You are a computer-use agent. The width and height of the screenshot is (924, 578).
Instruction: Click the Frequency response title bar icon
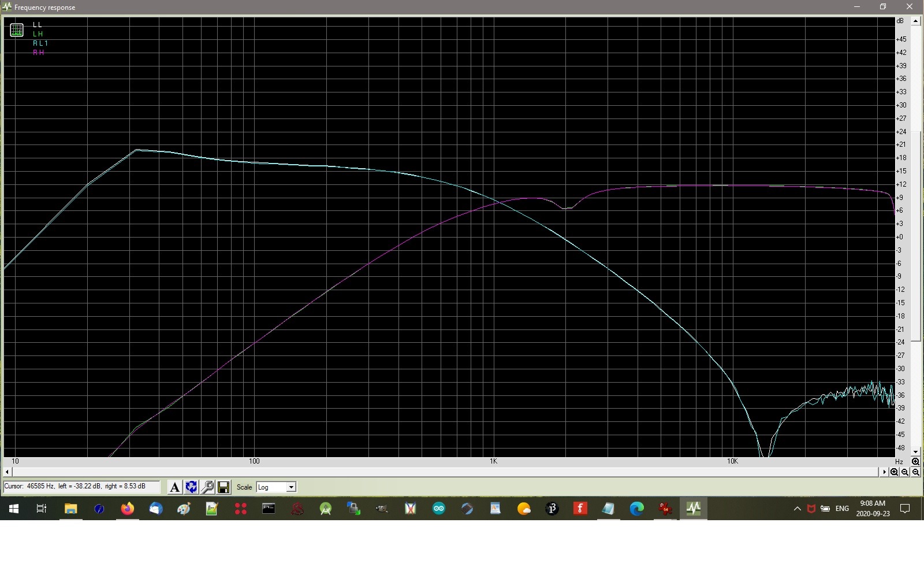coord(7,7)
